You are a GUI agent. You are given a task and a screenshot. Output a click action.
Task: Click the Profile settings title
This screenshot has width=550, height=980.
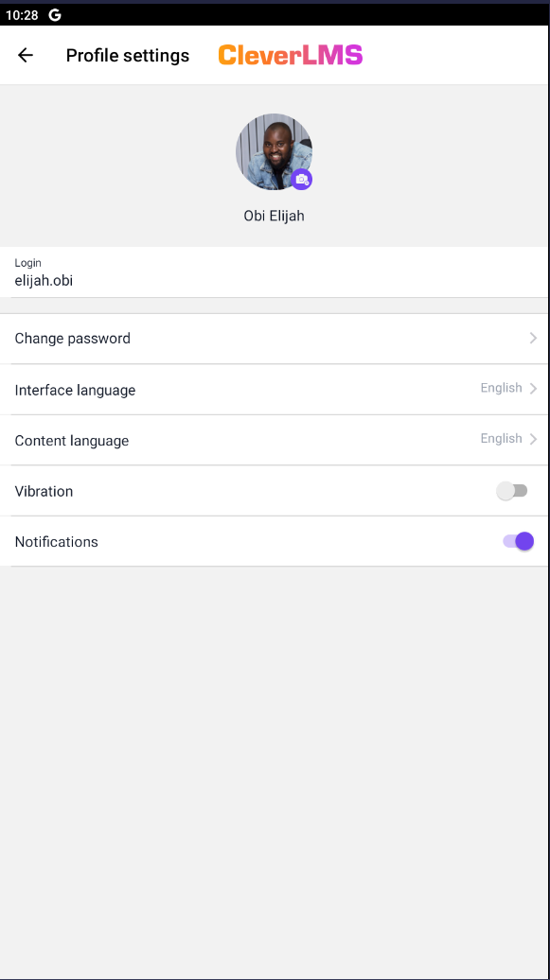128,56
